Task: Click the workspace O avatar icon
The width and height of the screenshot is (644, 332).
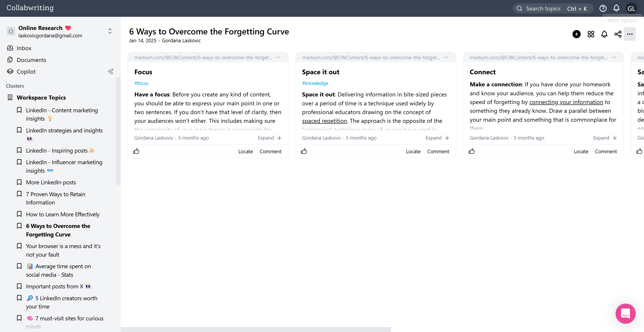Action: click(x=11, y=31)
